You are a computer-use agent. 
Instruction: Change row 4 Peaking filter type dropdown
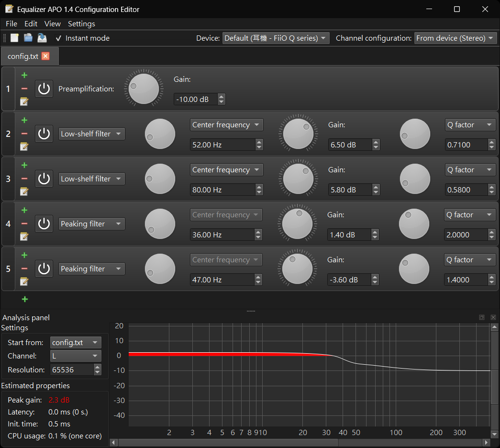[91, 224]
